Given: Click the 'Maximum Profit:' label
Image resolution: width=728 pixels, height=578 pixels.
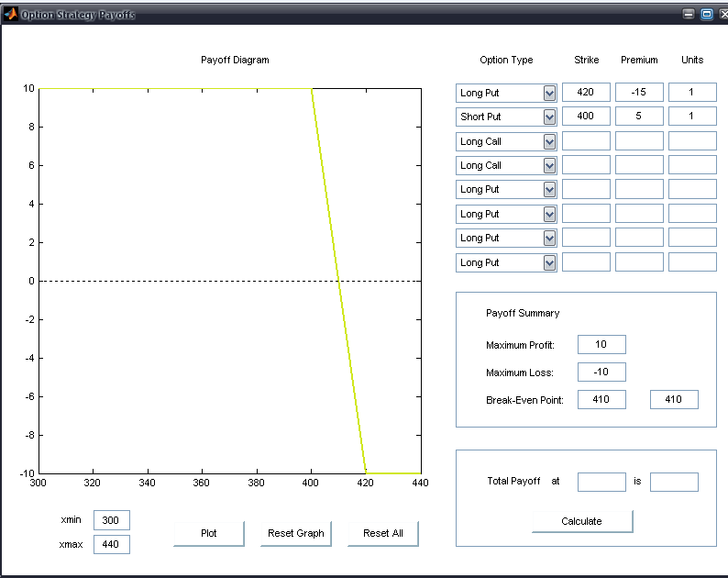Looking at the screenshot, I should pos(520,345).
